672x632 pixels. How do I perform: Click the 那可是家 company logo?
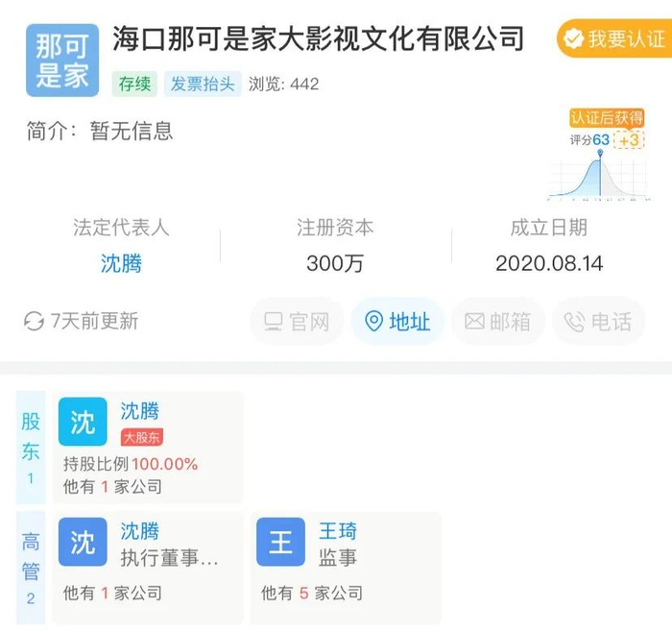[62, 61]
